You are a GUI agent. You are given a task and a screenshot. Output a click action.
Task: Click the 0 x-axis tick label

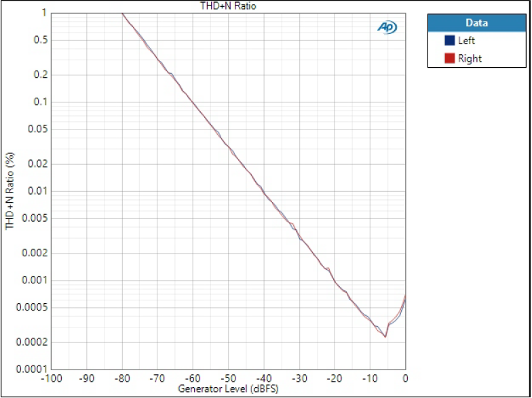tap(405, 378)
